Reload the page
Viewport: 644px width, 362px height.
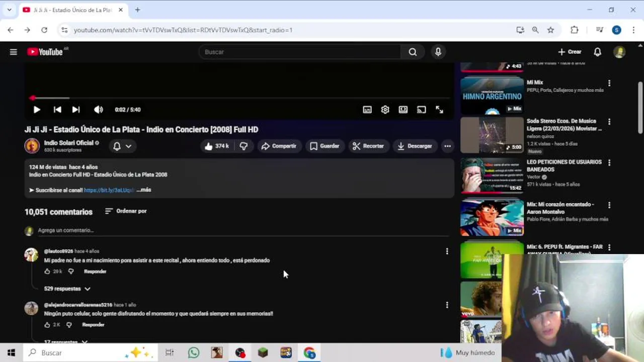44,30
